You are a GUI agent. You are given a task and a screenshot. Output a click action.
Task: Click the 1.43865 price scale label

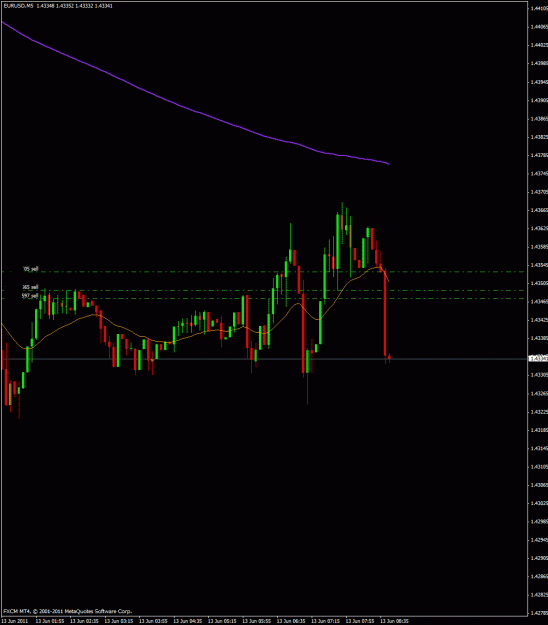coord(539,118)
